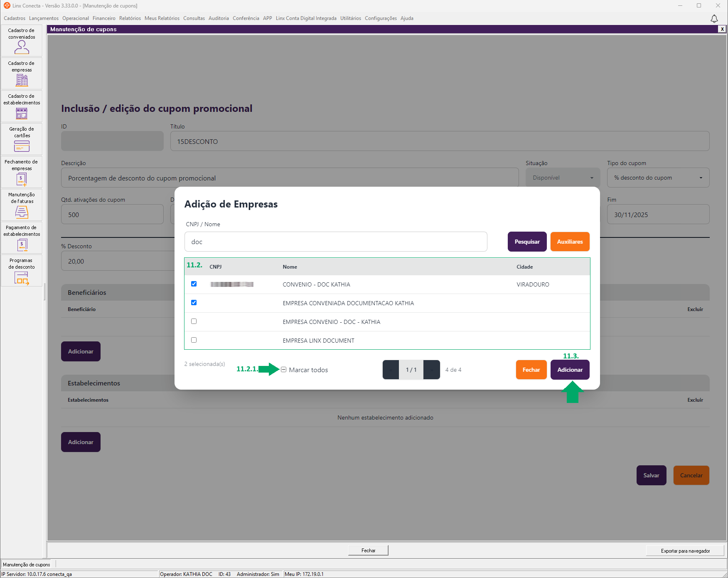Click the Auxiliares button
Screen dimensions: 728x578
[570, 242]
